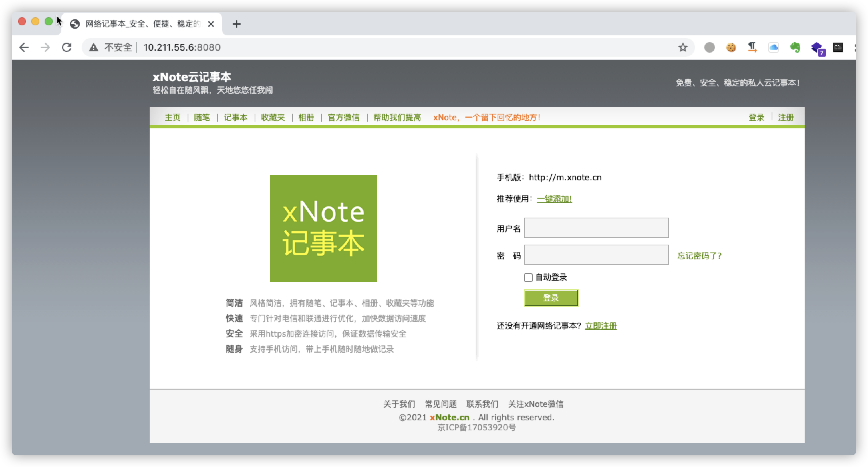
Task: Open 随笔 in navigation bar
Action: 202,117
